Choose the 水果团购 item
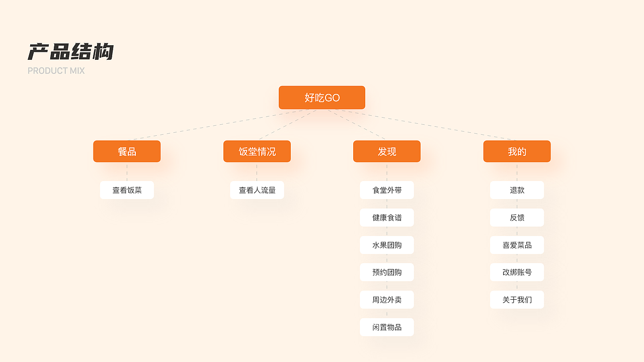Image resolution: width=644 pixels, height=362 pixels. [x=387, y=245]
